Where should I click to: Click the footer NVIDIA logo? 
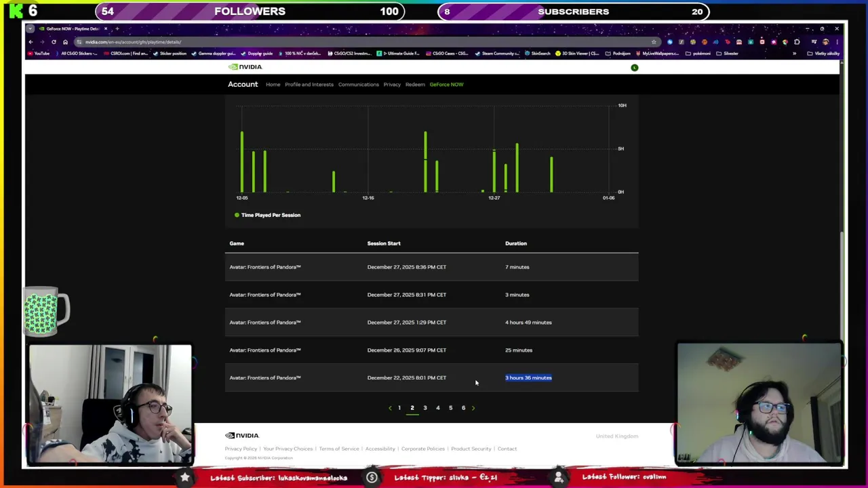point(242,436)
